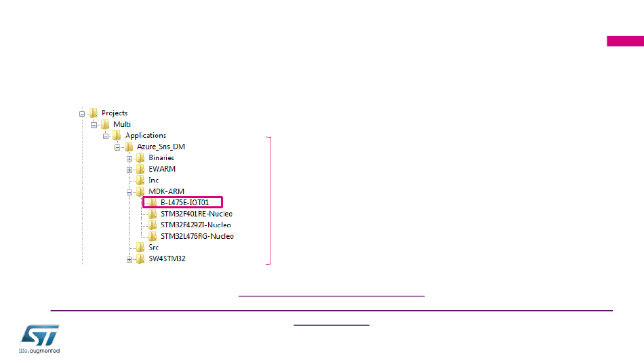Click the Inc folder icon

140,180
